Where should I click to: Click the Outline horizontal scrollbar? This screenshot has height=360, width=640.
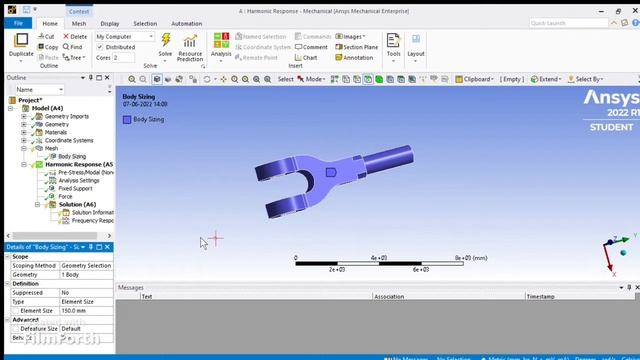click(55, 236)
